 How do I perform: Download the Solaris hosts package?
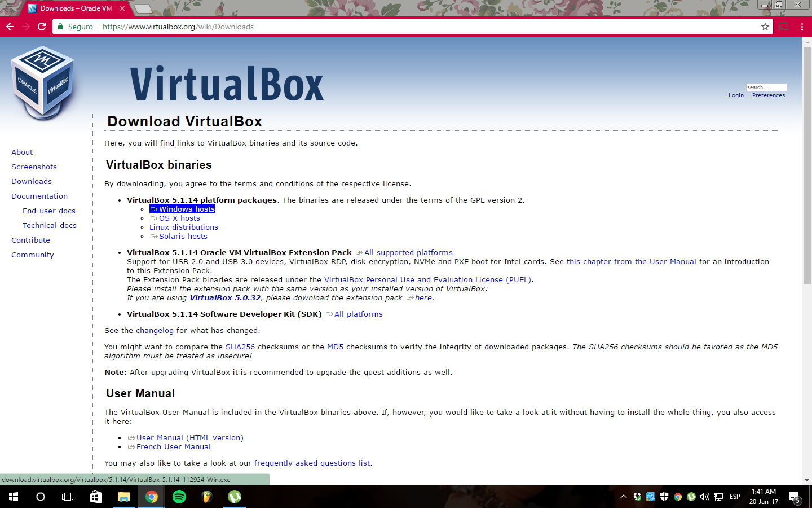(179, 236)
